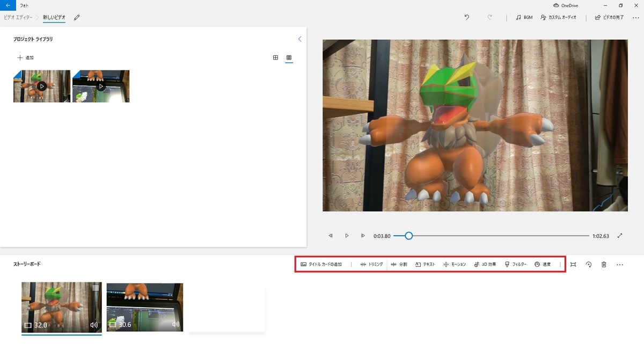
Task: Switch library to large thumbnail view
Action: coord(275,57)
